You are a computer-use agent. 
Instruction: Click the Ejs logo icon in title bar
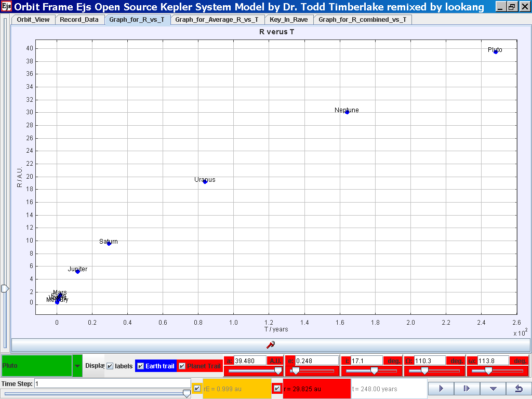coord(6,7)
